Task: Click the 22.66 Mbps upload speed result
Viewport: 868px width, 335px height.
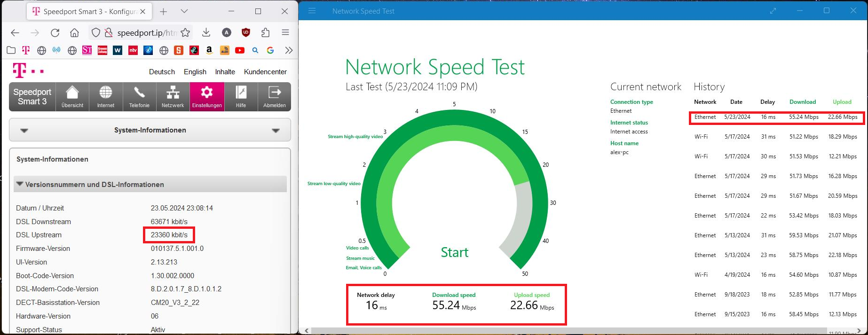Action: click(532, 305)
